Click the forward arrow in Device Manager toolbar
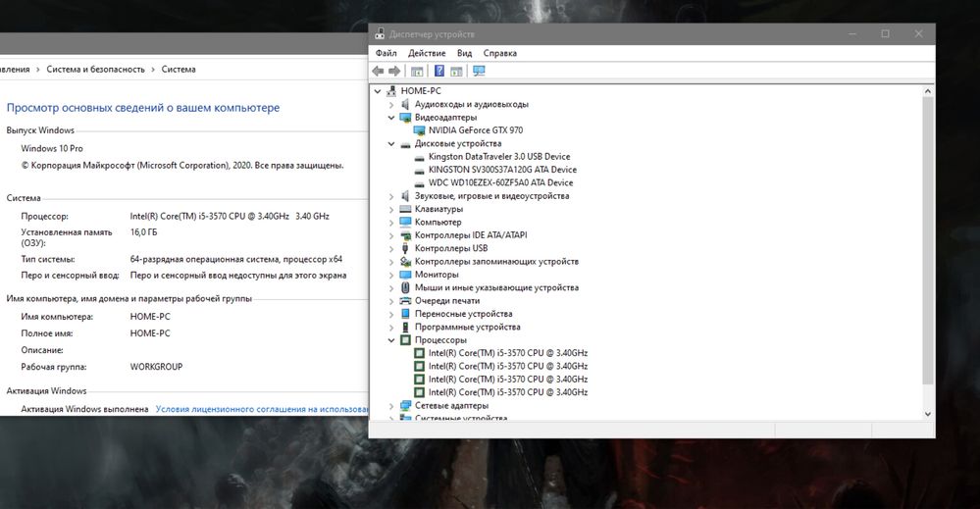The image size is (980, 509). [394, 72]
